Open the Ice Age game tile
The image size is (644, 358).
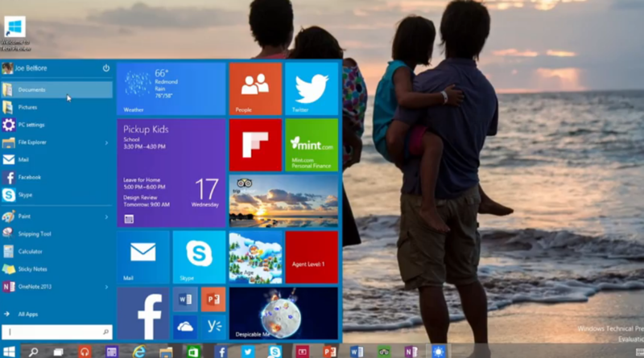point(255,257)
